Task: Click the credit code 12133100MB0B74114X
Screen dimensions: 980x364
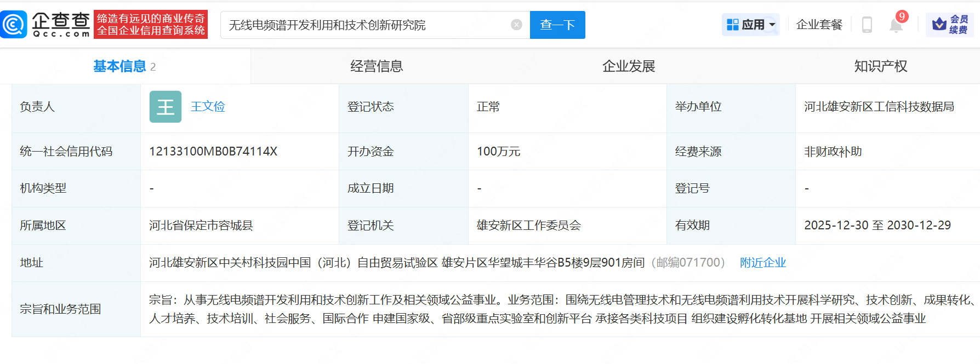Action: [x=213, y=152]
